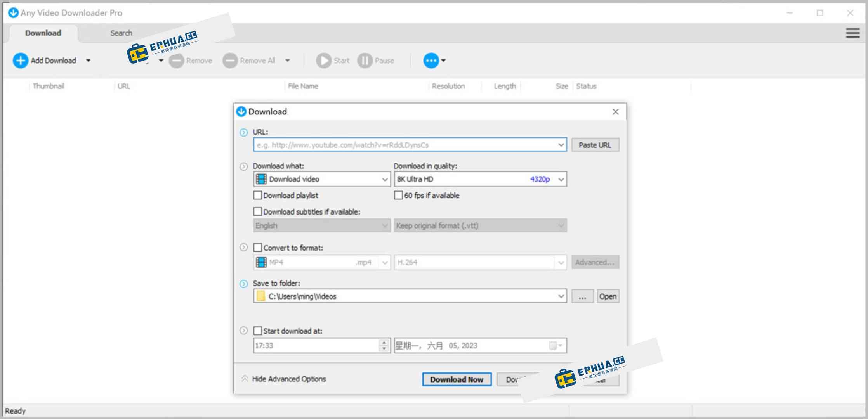Click the Paste URL button

pos(595,144)
